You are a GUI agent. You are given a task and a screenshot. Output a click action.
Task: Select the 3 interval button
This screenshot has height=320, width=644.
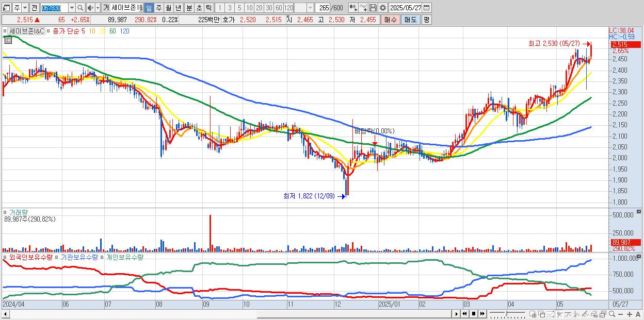click(x=230, y=8)
